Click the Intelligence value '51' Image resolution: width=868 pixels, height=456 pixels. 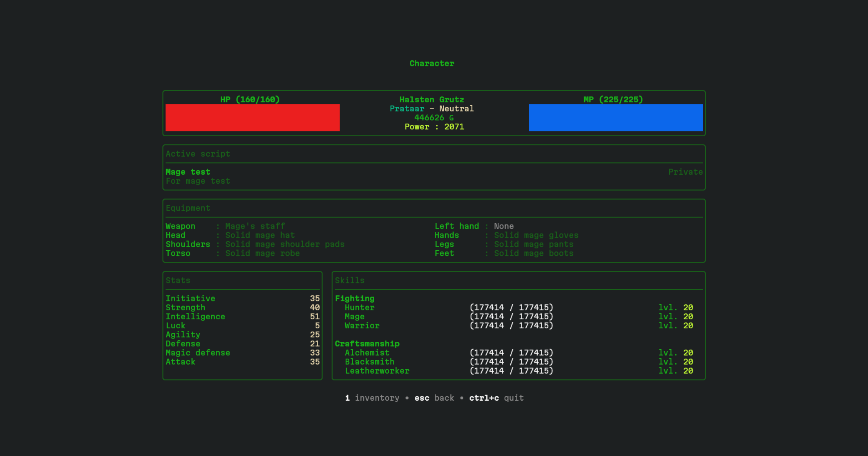pyautogui.click(x=315, y=316)
